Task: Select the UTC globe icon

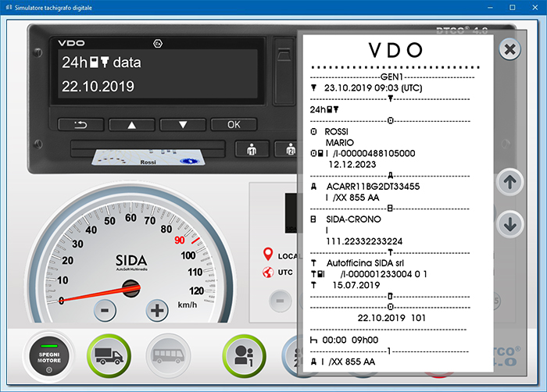Action: click(x=269, y=273)
